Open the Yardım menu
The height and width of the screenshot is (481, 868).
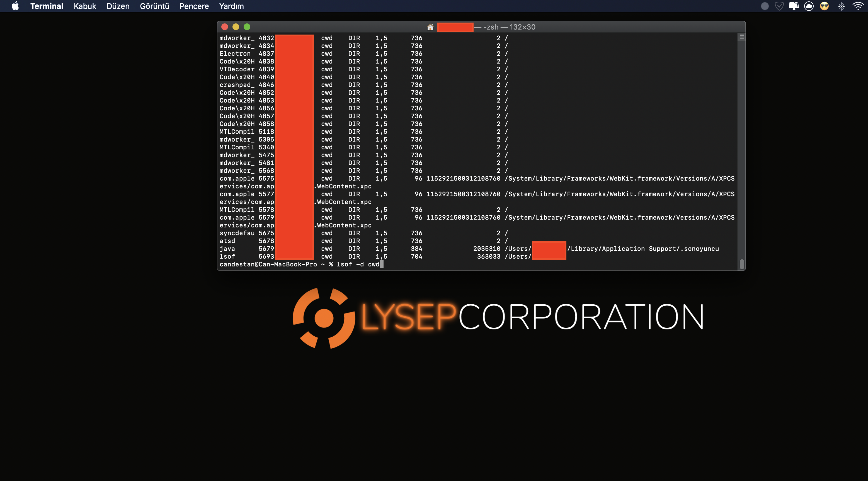(231, 6)
